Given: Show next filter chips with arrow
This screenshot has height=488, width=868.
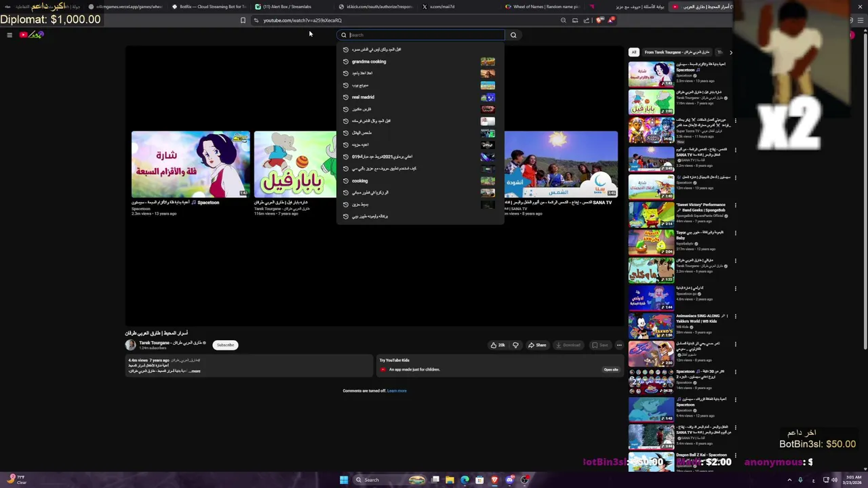Looking at the screenshot, I should click(x=730, y=52).
